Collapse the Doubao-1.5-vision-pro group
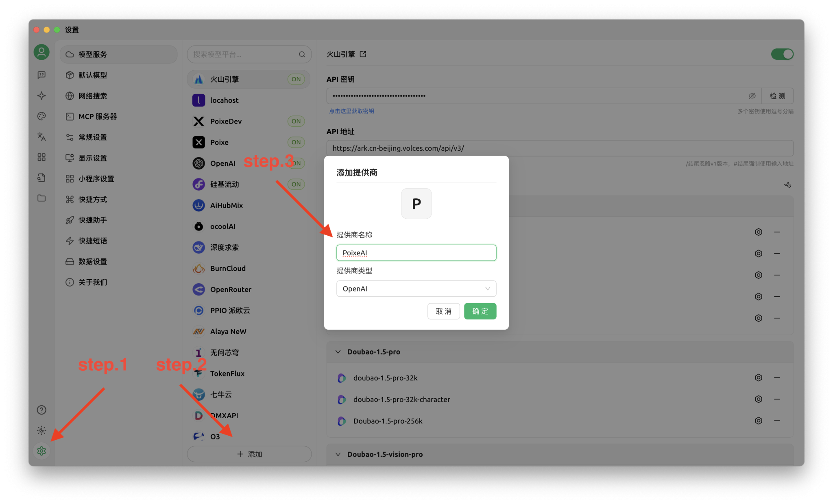Screen dimensions: 833x504 [338, 454]
